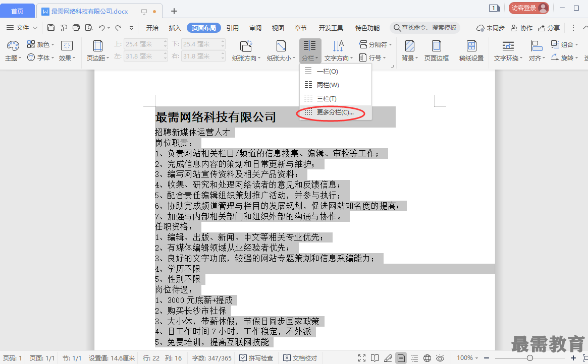Expand 组合 group dropdown
Image resolution: width=588 pixels, height=364 pixels.
coord(576,44)
